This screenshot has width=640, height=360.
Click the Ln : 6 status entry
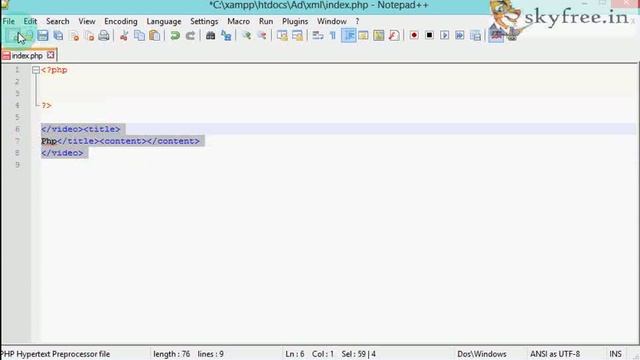[295, 354]
